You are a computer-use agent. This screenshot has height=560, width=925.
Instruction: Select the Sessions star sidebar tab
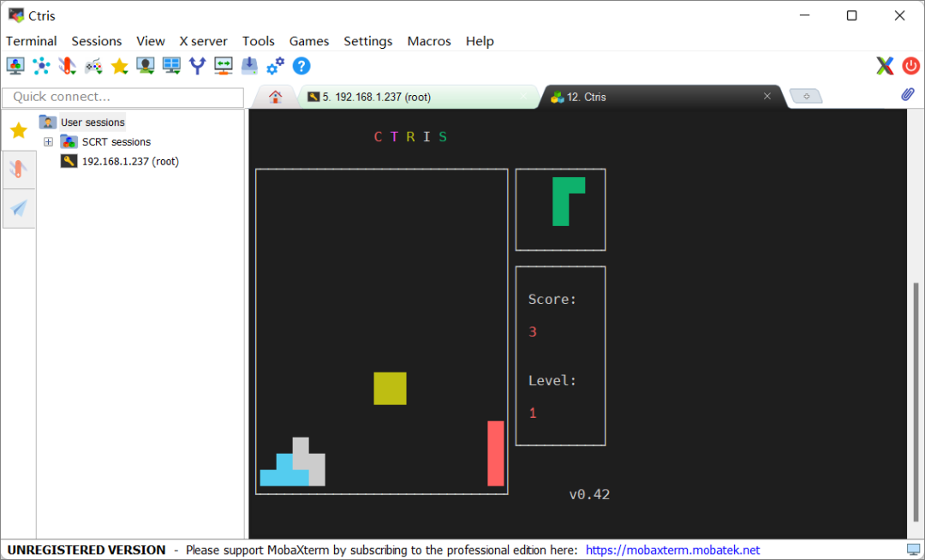[x=19, y=130]
